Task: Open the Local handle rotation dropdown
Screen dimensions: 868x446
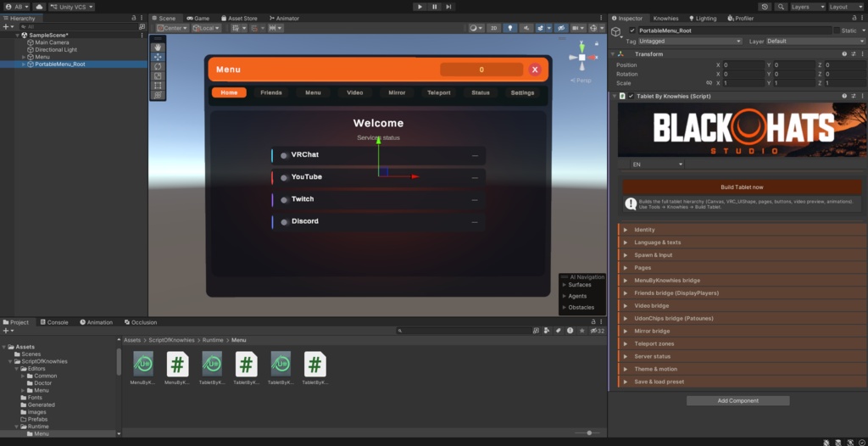Action: pos(206,28)
